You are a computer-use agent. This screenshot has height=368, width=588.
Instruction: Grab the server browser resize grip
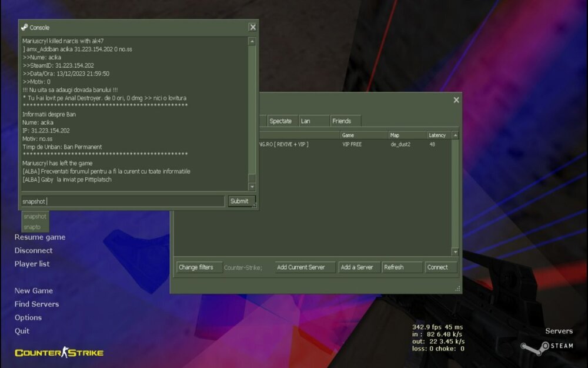[457, 289]
